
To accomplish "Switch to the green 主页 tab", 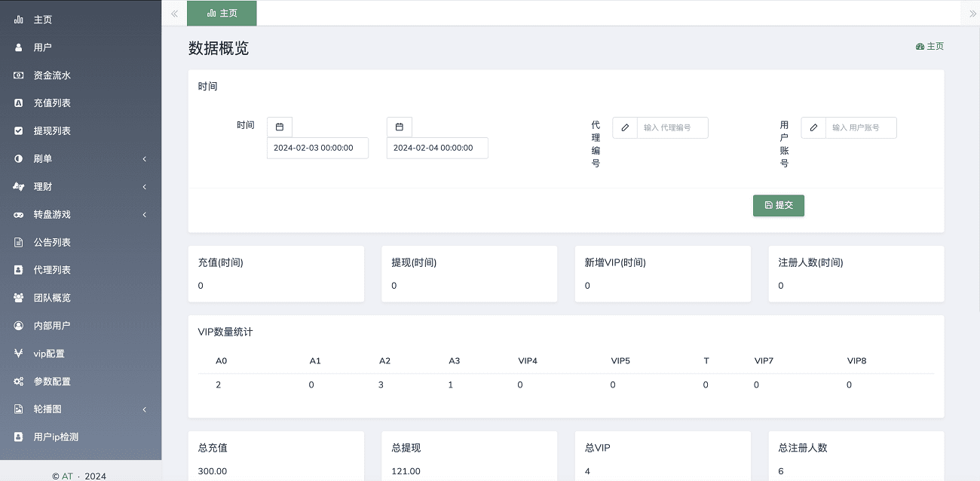I will (222, 14).
